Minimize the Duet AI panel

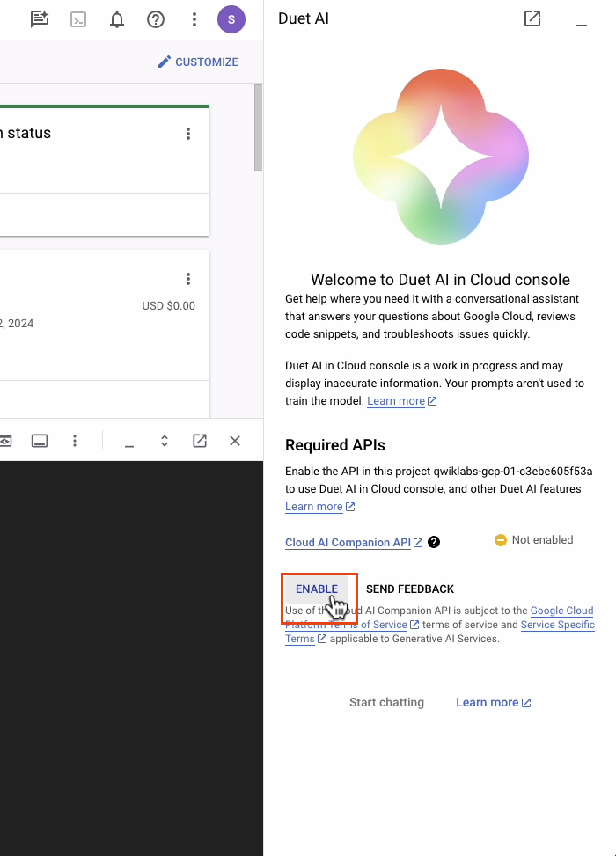(581, 20)
